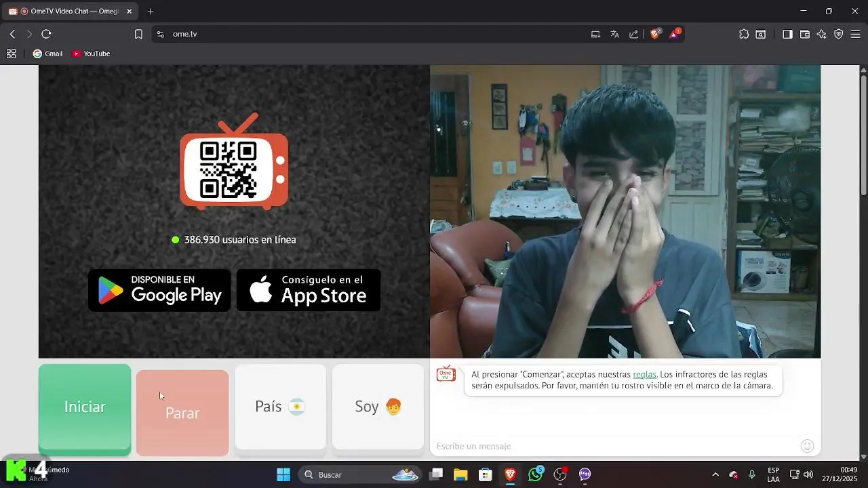Switch ESP LAA keyboard language indicator

click(773, 474)
